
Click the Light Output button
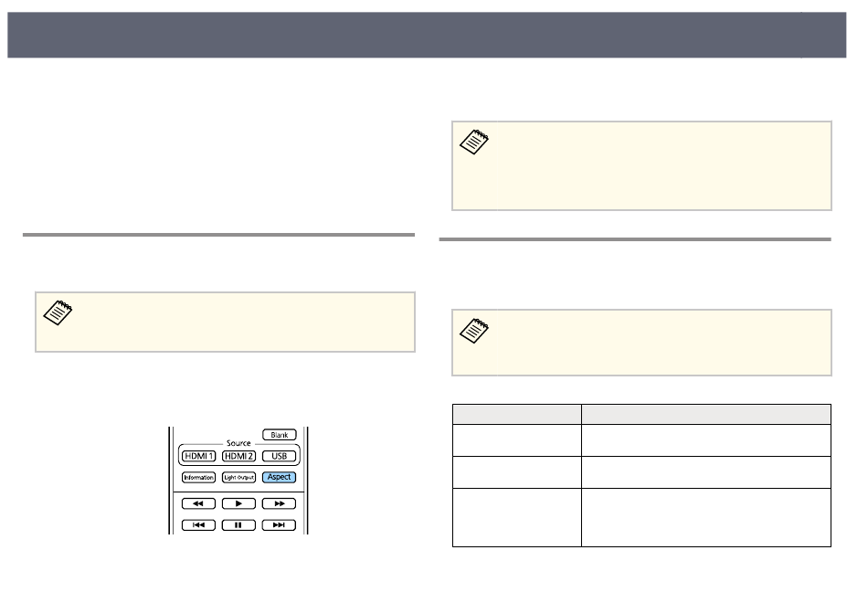tap(238, 477)
